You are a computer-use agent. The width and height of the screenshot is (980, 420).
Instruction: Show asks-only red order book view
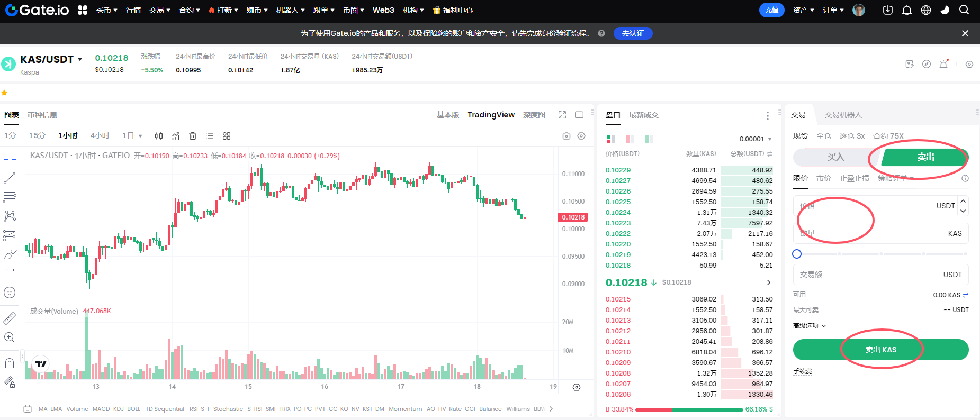[630, 139]
